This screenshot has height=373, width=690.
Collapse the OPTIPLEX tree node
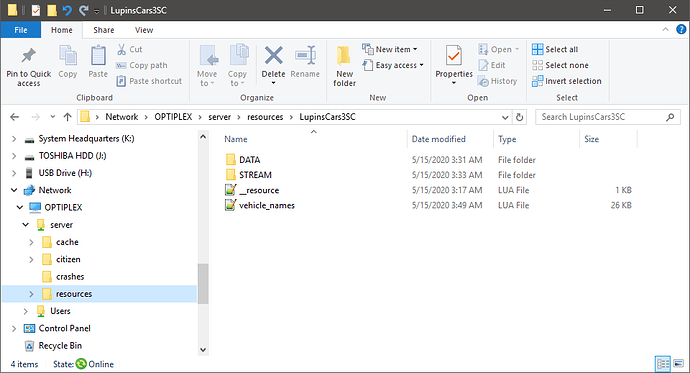pyautogui.click(x=20, y=207)
